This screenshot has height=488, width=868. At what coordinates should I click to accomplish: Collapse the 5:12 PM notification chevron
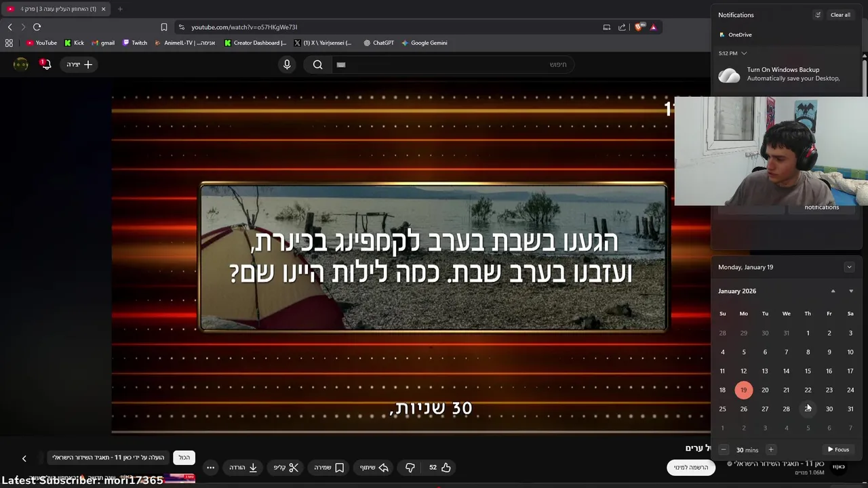(744, 53)
